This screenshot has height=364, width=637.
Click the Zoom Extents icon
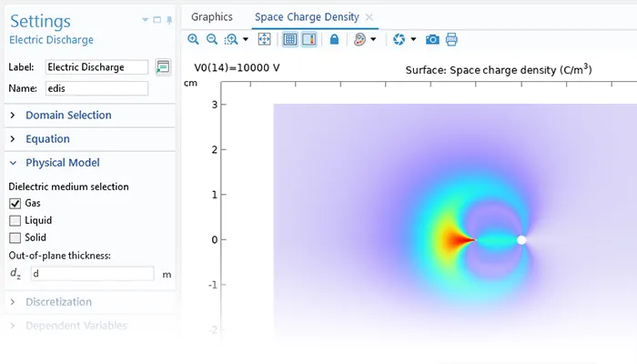(265, 40)
